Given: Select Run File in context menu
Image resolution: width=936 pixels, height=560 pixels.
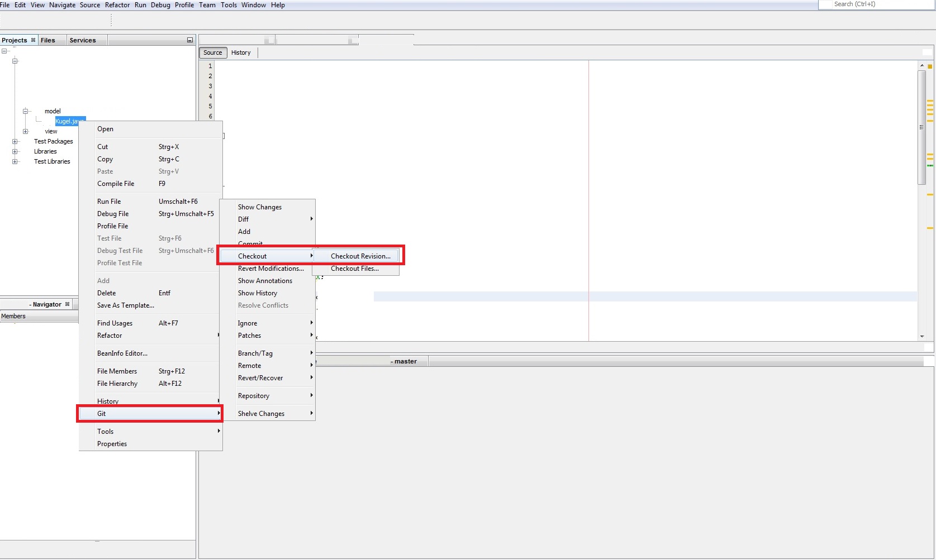Looking at the screenshot, I should [x=150, y=202].
